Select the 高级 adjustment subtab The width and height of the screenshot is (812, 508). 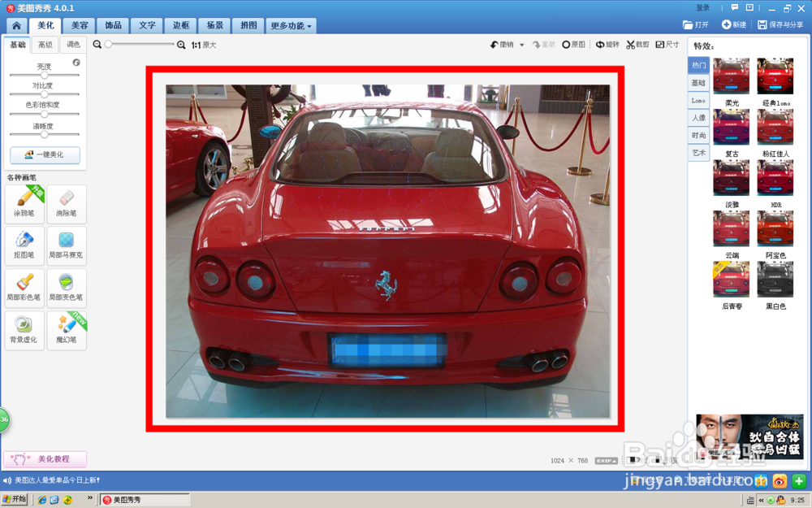click(x=45, y=45)
